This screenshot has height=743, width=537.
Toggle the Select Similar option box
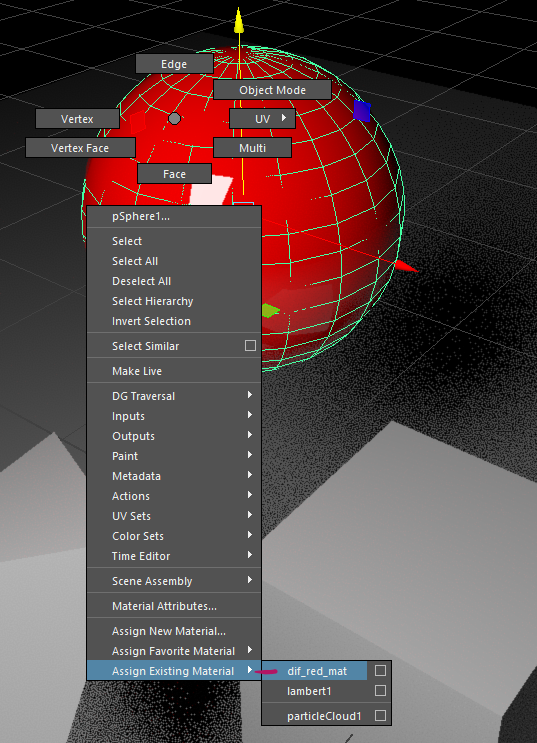pos(250,345)
